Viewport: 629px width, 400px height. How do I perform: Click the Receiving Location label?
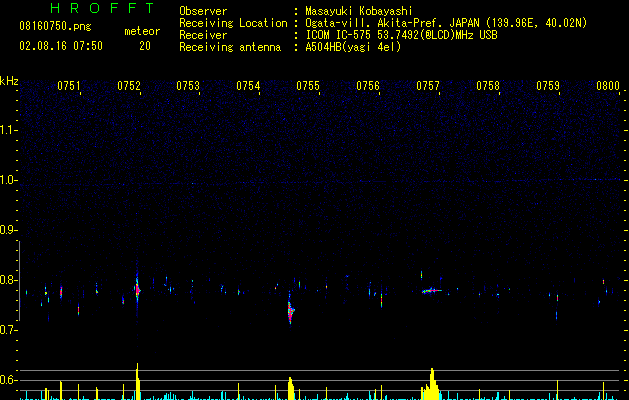233,23
